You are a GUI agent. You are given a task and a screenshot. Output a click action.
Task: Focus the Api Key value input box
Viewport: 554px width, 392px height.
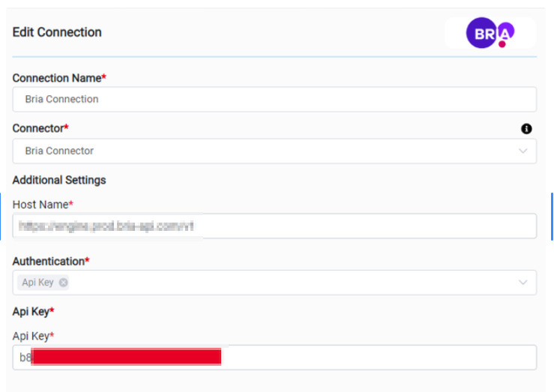[375, 358]
